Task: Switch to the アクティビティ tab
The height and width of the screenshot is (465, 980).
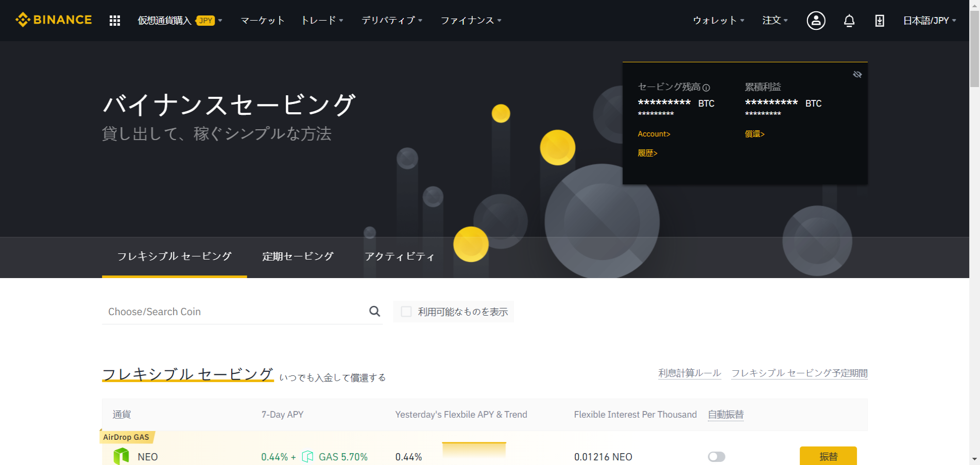Action: [x=400, y=256]
